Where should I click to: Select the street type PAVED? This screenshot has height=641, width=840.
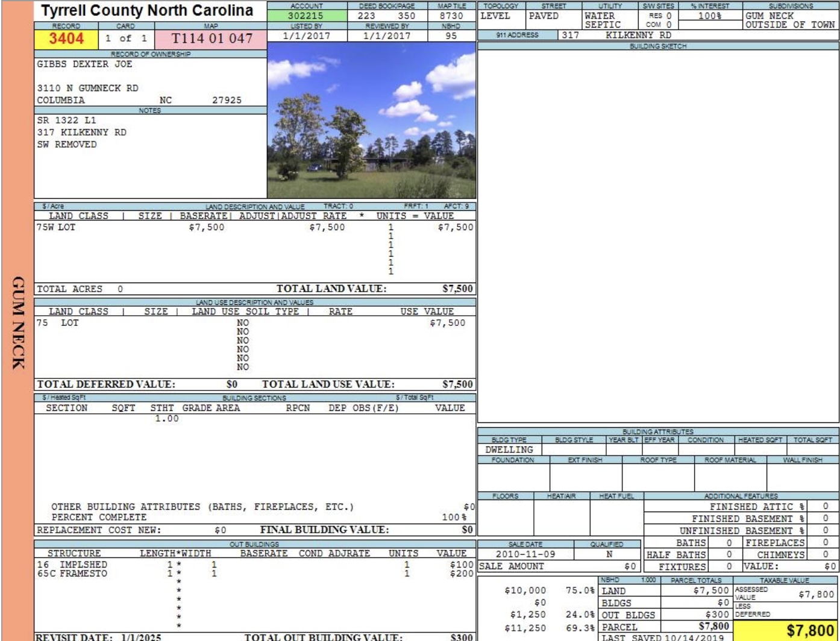coord(543,16)
